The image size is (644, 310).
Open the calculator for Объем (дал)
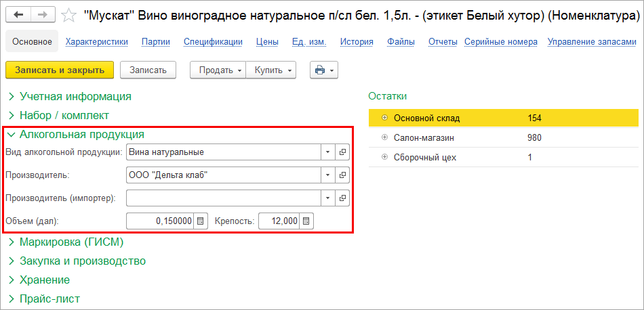pos(201,221)
